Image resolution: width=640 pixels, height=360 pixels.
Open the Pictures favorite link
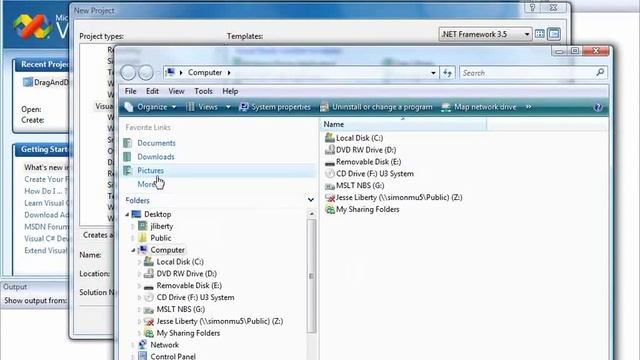pos(150,171)
